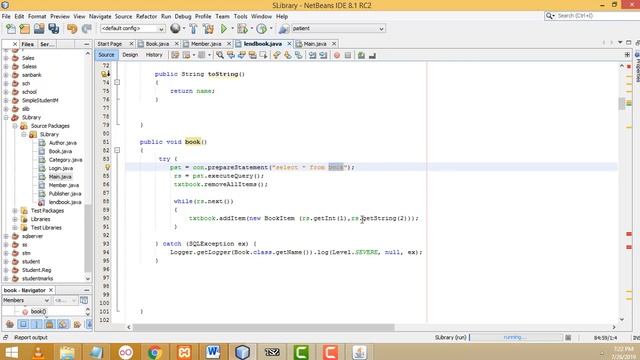Open the Navigate menu
The height and width of the screenshot is (360, 640).
click(x=100, y=16)
